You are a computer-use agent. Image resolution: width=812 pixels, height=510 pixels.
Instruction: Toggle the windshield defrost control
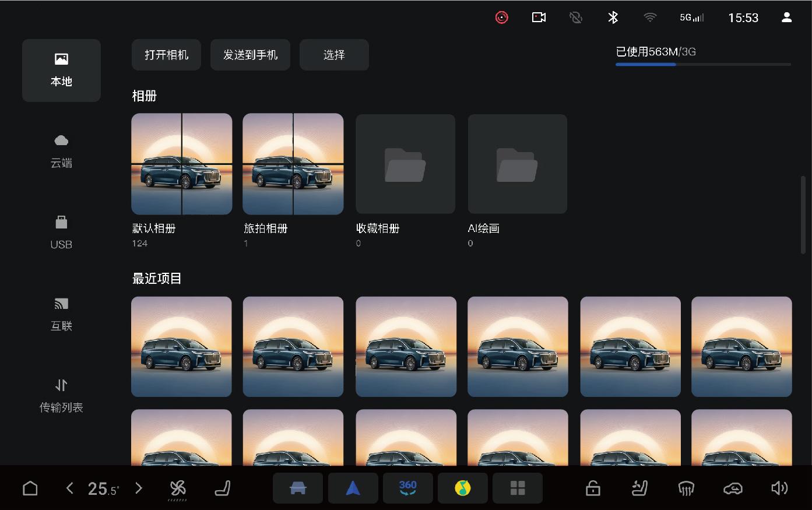point(686,488)
